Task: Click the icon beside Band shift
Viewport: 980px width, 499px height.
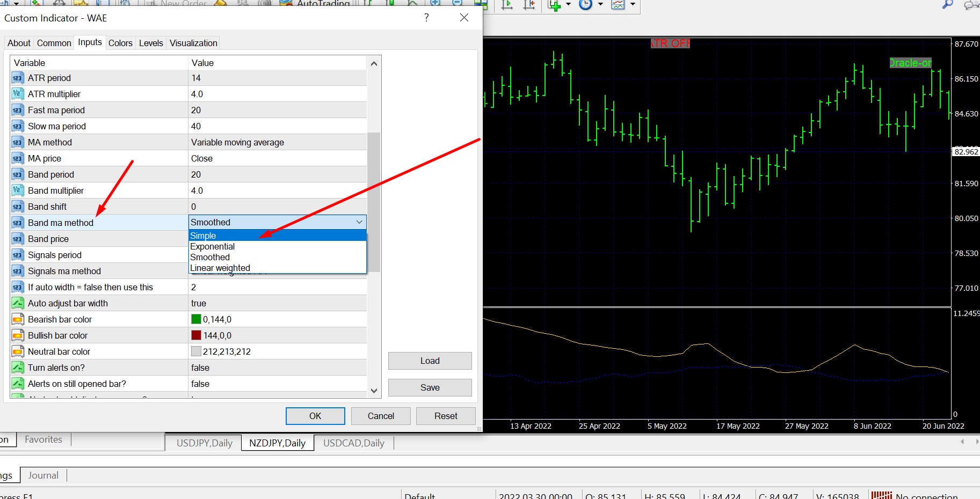Action: [18, 207]
